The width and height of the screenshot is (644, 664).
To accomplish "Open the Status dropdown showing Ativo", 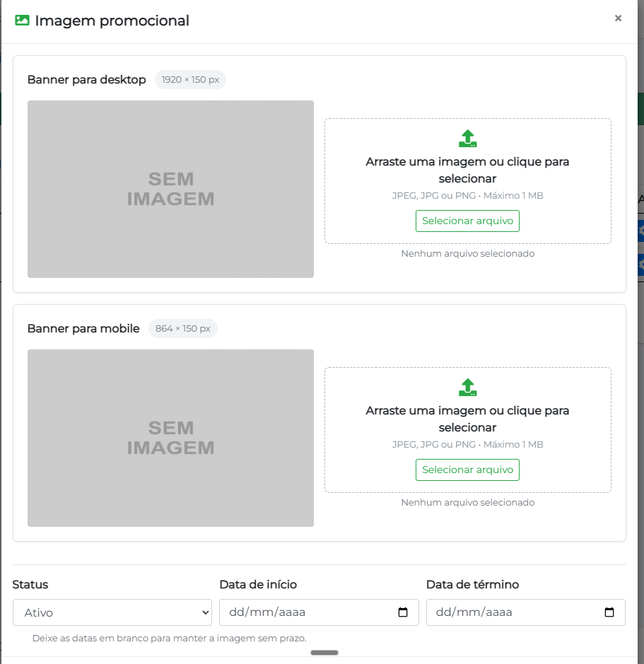I will tap(112, 612).
